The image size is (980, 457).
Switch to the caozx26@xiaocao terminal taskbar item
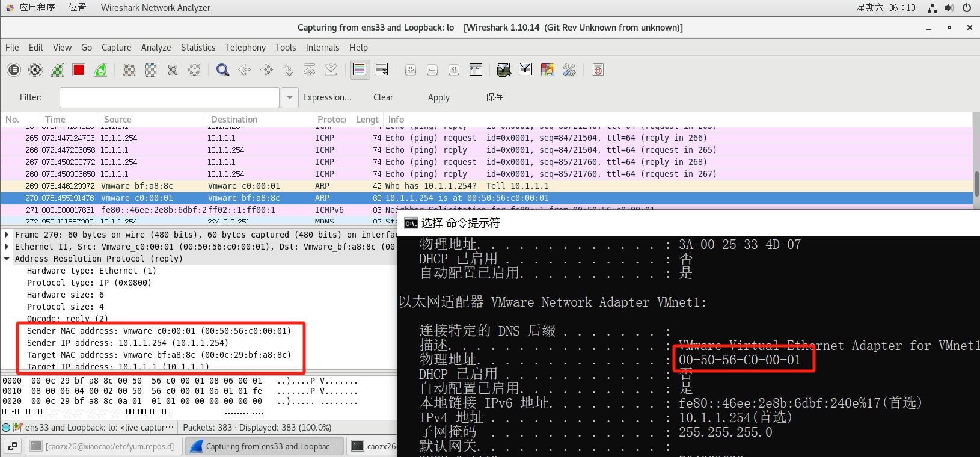103,446
